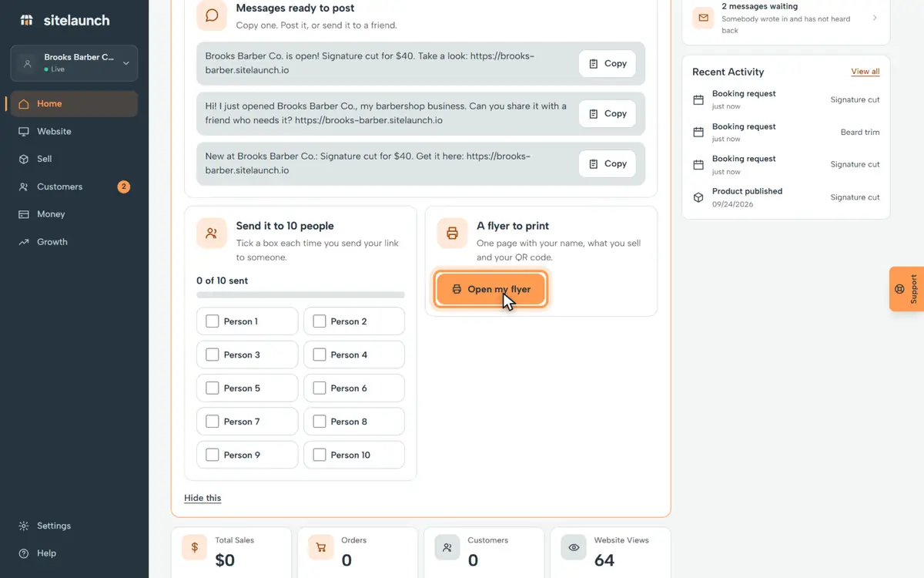This screenshot has height=578, width=924.
Task: Open View all recent activity link
Action: [865, 72]
